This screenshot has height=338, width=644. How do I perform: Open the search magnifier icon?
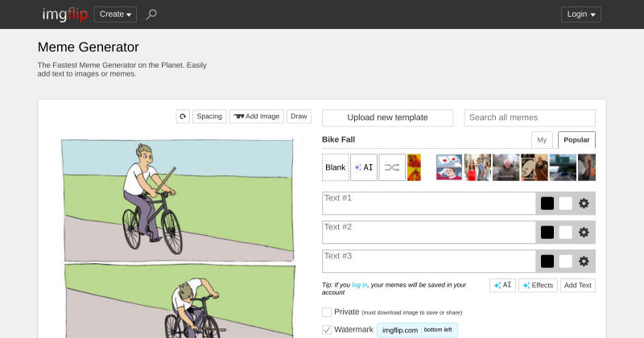click(151, 14)
